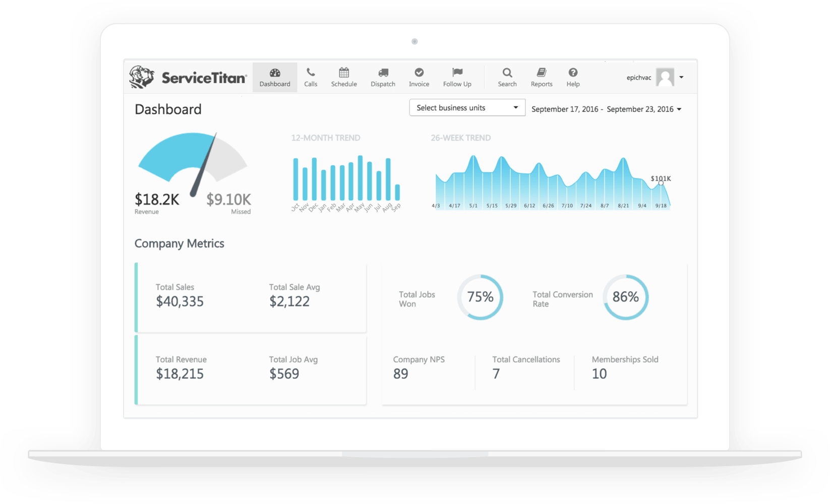
Task: Open the Total Sales $40,335 metric
Action: pos(180,301)
